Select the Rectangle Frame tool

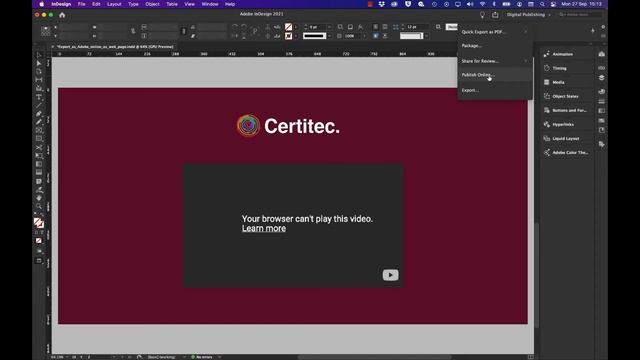pos(39,131)
